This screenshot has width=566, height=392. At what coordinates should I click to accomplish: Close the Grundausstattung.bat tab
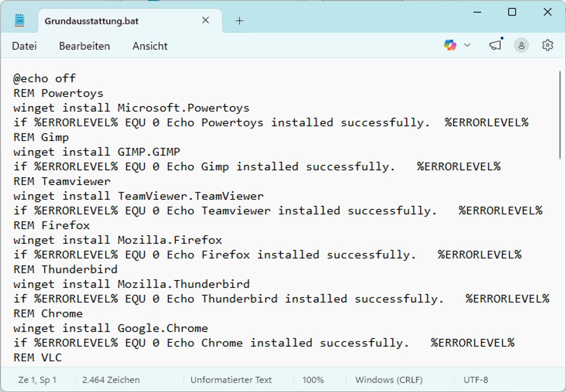point(206,20)
